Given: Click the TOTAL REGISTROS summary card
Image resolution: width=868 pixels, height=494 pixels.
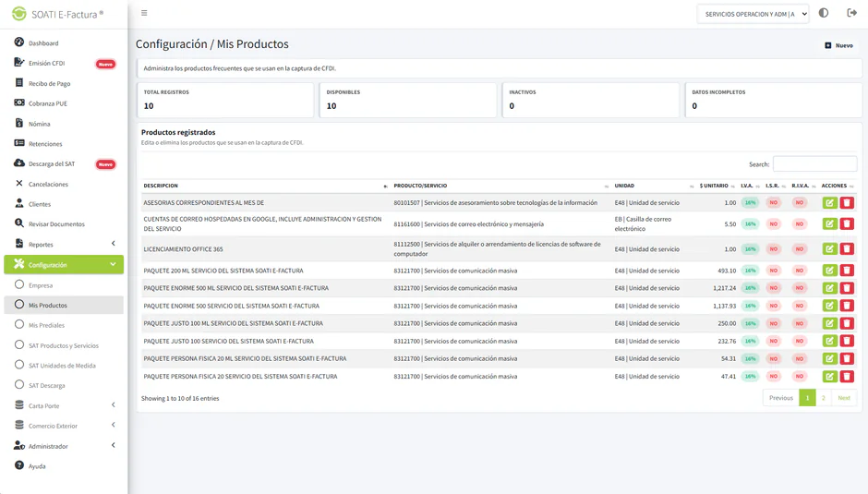Looking at the screenshot, I should click(x=225, y=100).
